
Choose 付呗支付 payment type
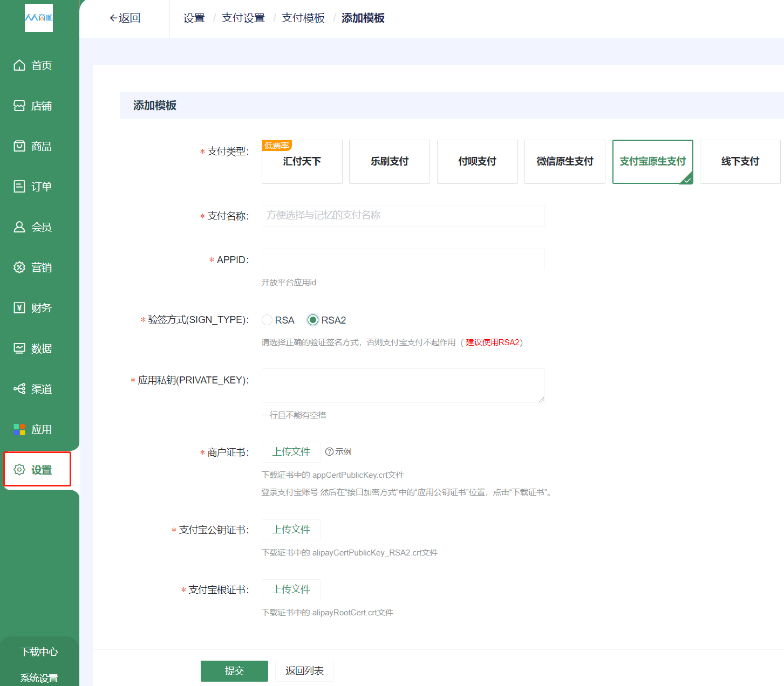(478, 162)
